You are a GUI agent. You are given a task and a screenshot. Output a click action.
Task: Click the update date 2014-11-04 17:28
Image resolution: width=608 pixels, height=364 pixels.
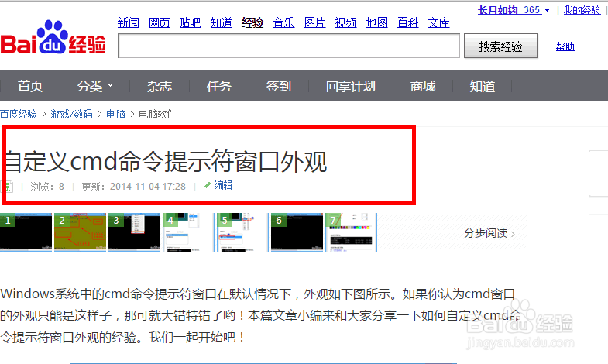click(x=148, y=187)
